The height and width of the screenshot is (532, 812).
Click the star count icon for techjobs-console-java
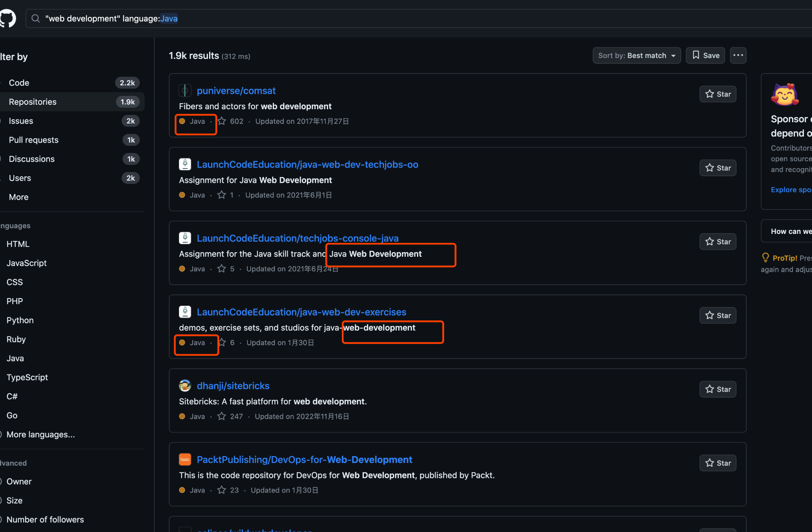222,269
